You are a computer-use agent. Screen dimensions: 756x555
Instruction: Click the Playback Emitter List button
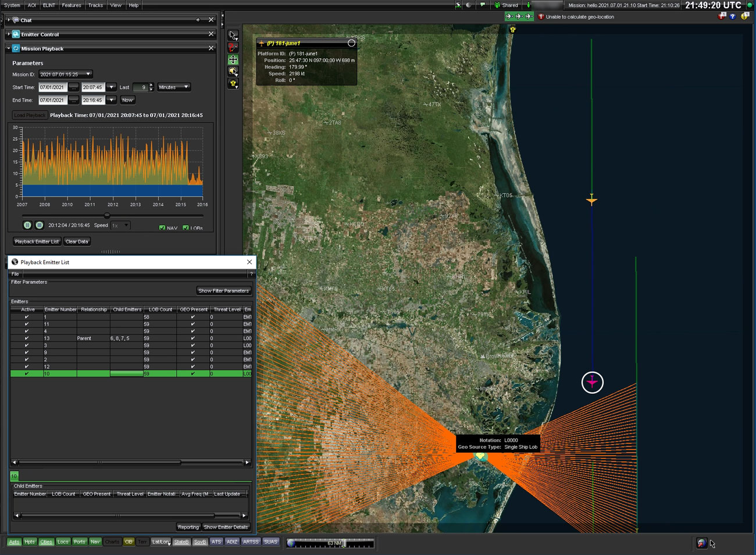coord(37,241)
